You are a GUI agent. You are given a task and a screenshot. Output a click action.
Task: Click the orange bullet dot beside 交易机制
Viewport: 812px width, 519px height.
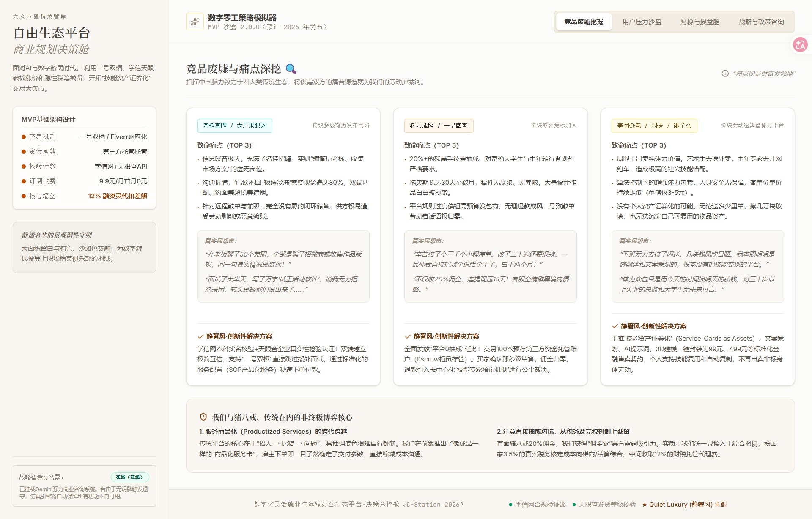pos(24,137)
